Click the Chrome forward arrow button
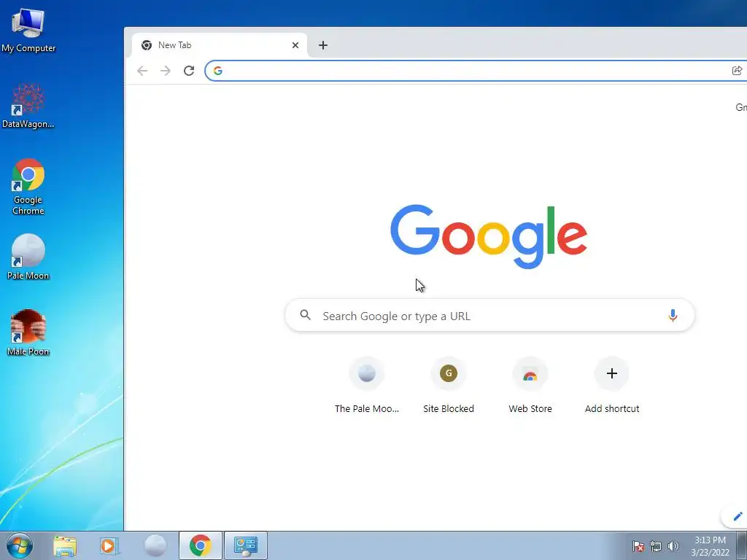The image size is (747, 560). tap(166, 71)
